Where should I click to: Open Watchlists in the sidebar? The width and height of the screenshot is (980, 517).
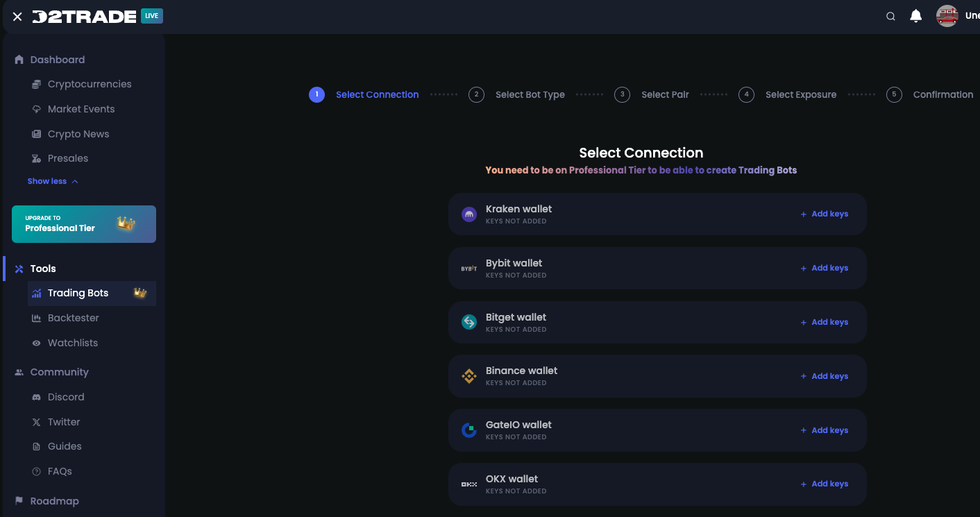click(73, 343)
